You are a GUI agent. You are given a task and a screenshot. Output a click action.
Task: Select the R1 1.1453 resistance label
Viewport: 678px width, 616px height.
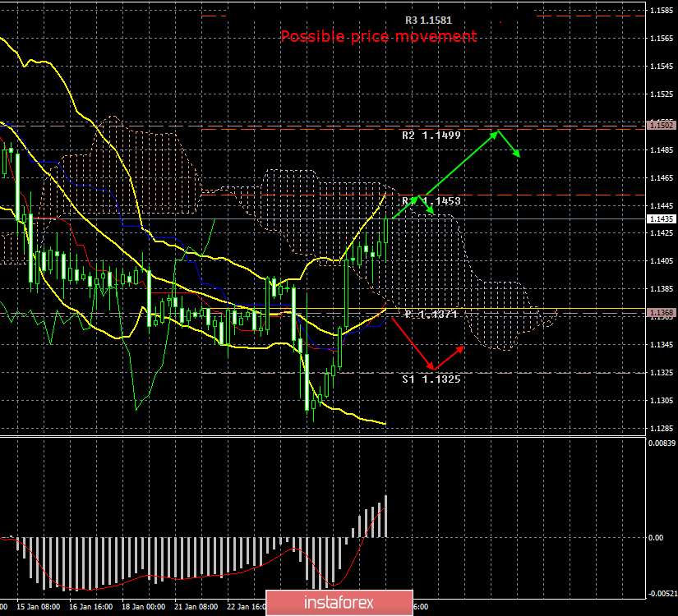point(431,201)
